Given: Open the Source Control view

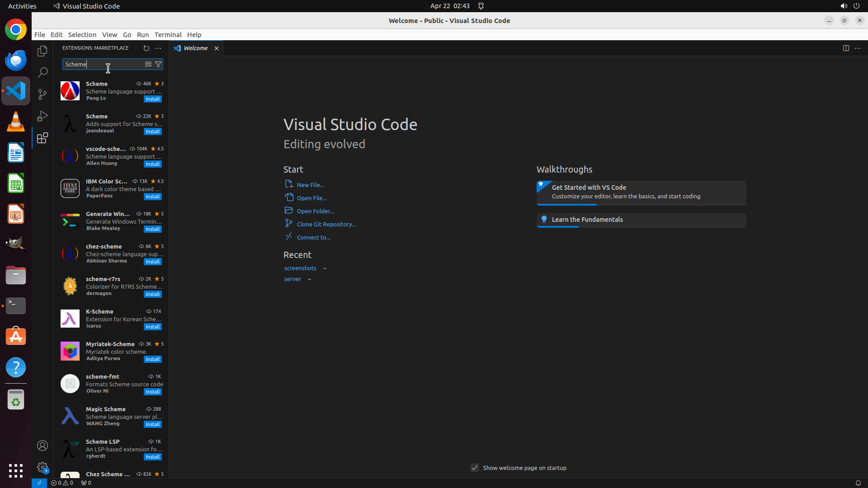Looking at the screenshot, I should point(42,94).
